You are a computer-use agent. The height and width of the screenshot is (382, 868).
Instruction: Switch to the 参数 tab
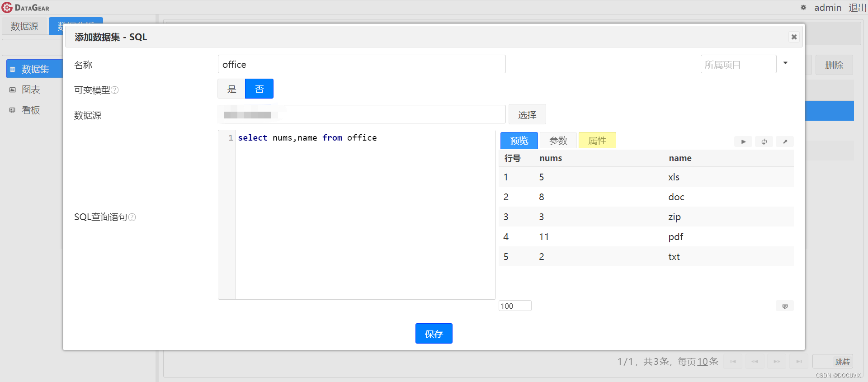558,141
